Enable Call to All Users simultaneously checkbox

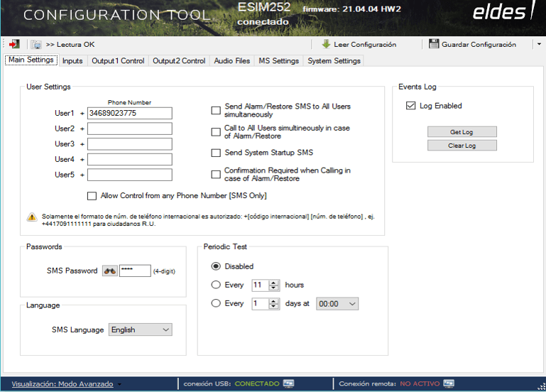point(216,132)
